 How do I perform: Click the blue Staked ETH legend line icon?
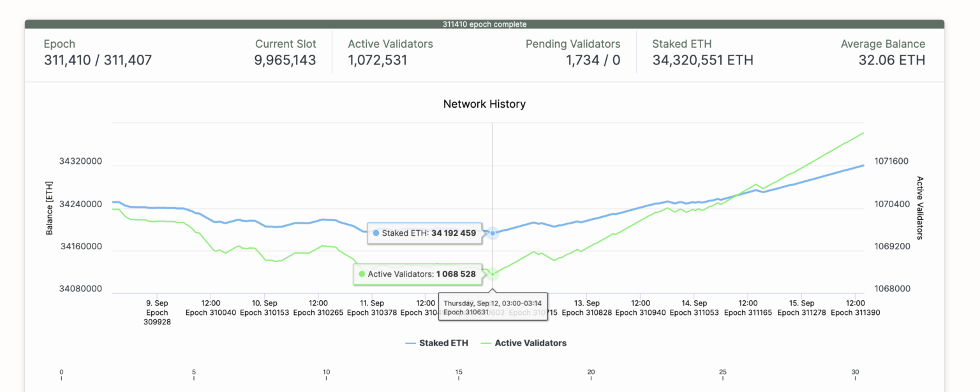click(x=410, y=344)
